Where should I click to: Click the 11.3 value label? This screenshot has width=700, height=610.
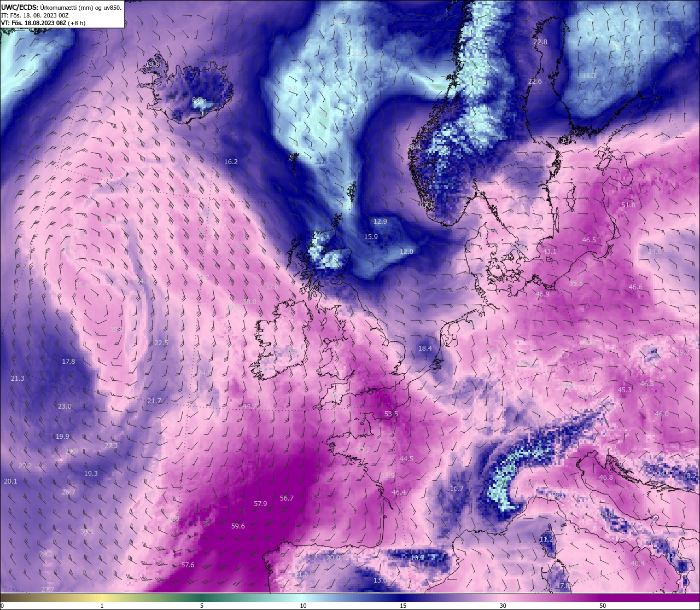tap(589, 75)
